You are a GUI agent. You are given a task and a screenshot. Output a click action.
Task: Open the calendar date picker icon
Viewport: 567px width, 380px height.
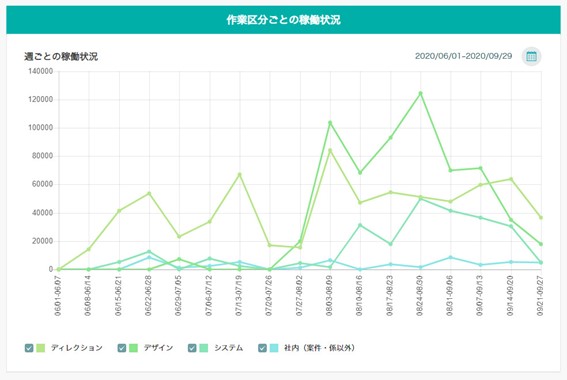531,56
